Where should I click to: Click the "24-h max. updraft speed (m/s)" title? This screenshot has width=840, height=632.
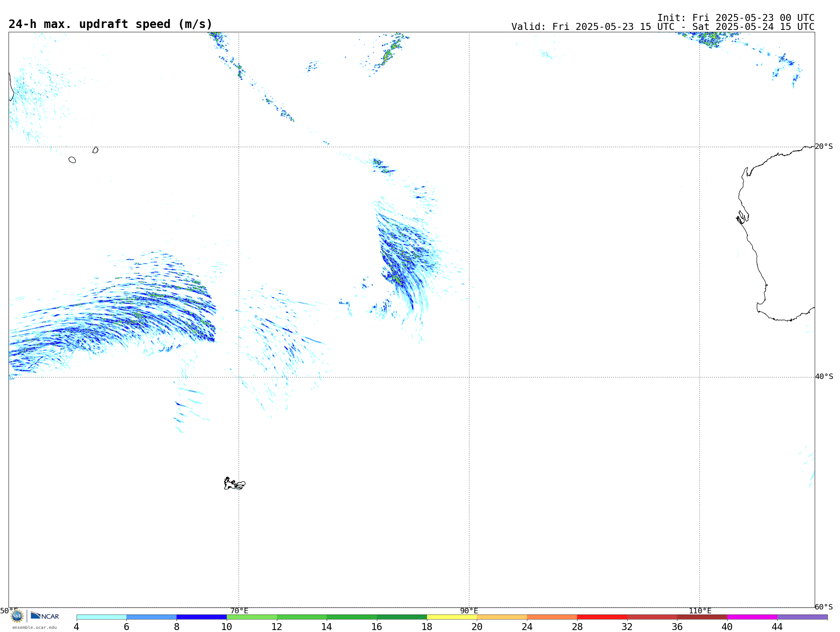click(x=110, y=24)
